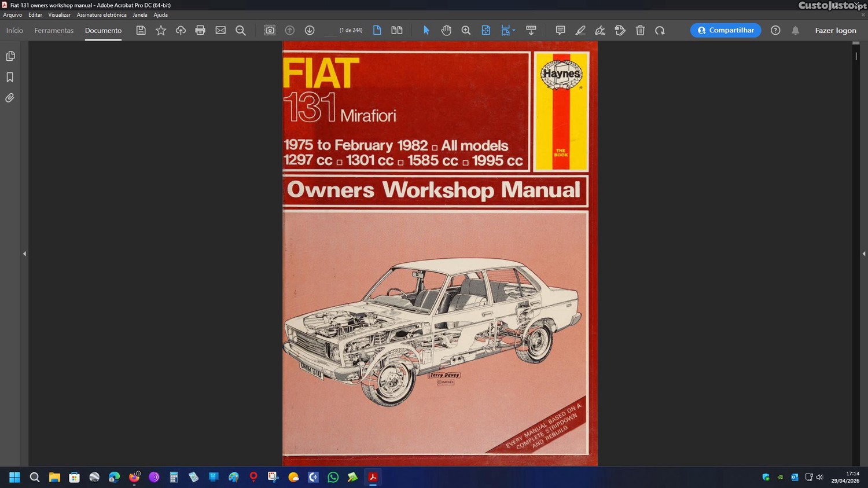This screenshot has height=488, width=868.
Task: Send the file by email icon
Action: [220, 31]
